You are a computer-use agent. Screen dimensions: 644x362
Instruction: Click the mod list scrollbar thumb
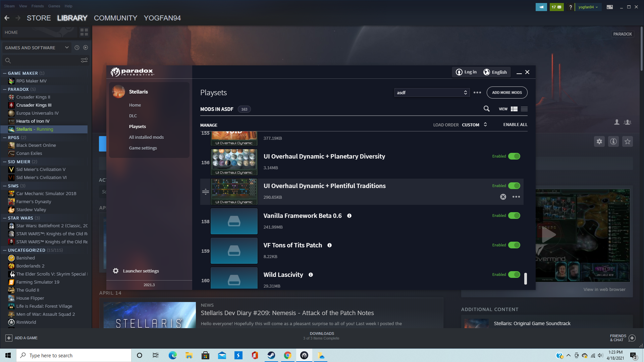(525, 279)
